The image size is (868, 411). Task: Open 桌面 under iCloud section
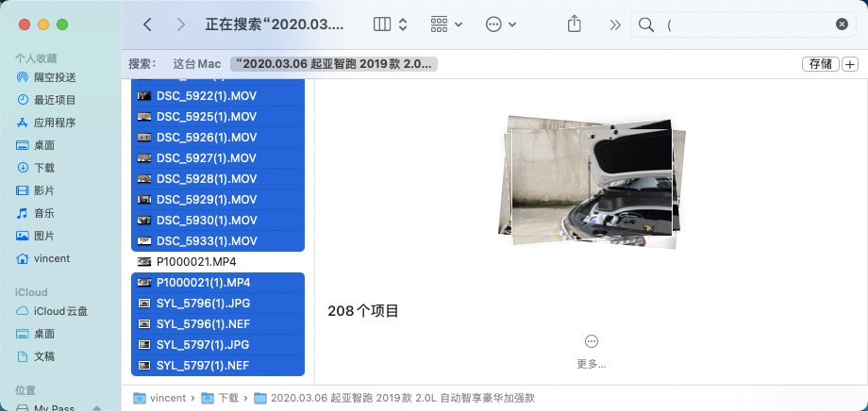[36, 334]
